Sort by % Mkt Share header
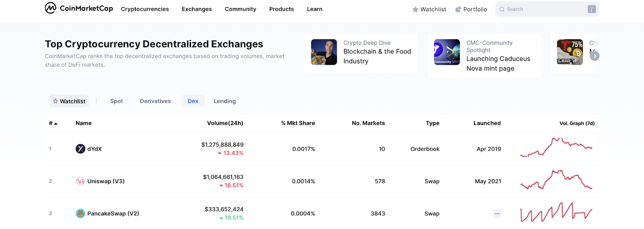This screenshot has height=229, width=644. [298, 123]
